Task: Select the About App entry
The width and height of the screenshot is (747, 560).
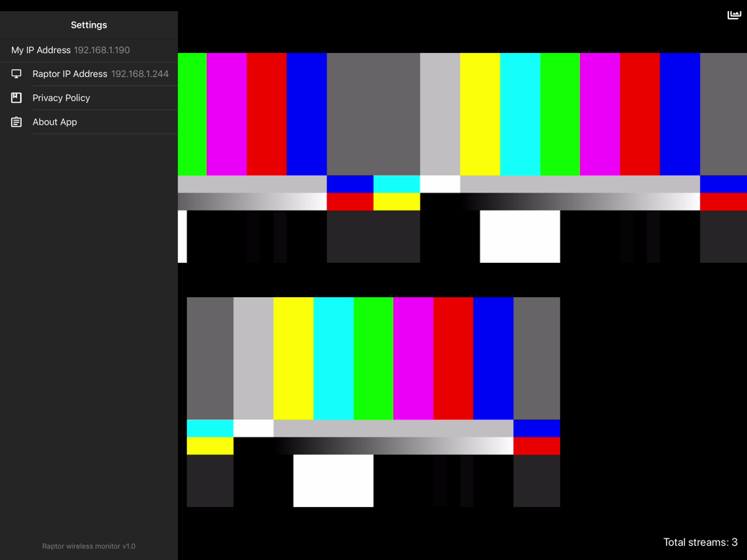Action: (89, 122)
